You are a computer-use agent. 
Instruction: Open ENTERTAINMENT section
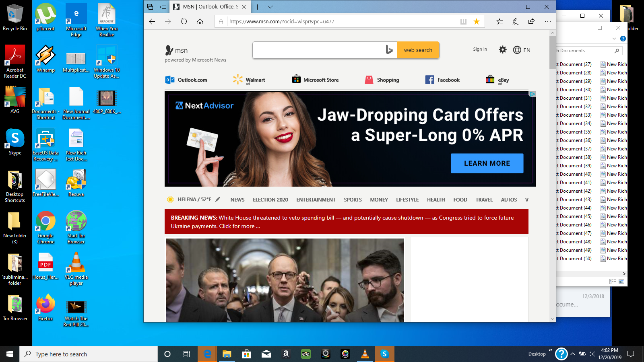[316, 200]
